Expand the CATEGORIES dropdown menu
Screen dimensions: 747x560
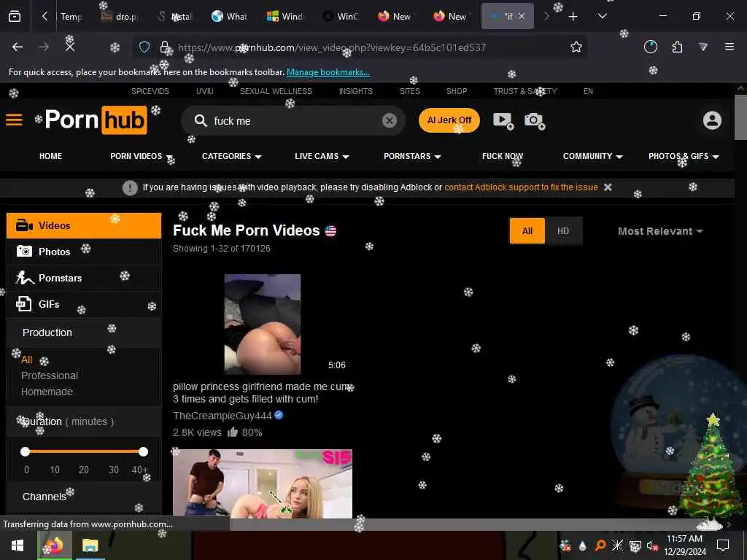(x=231, y=156)
